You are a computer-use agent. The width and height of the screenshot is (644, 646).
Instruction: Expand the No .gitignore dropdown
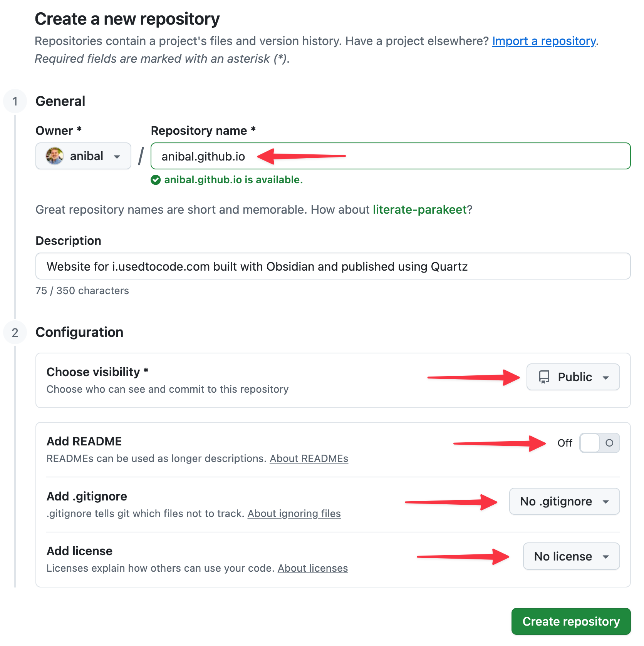pyautogui.click(x=564, y=501)
